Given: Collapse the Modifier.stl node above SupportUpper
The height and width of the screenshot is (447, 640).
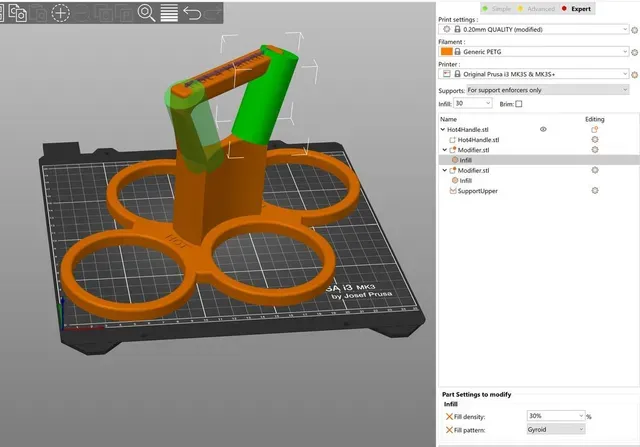Looking at the screenshot, I should pos(445,170).
